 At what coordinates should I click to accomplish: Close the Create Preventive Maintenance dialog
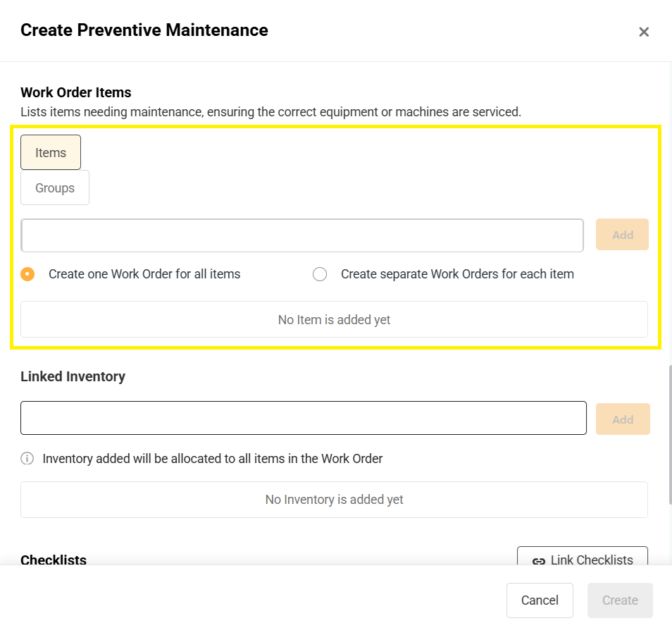(x=643, y=32)
